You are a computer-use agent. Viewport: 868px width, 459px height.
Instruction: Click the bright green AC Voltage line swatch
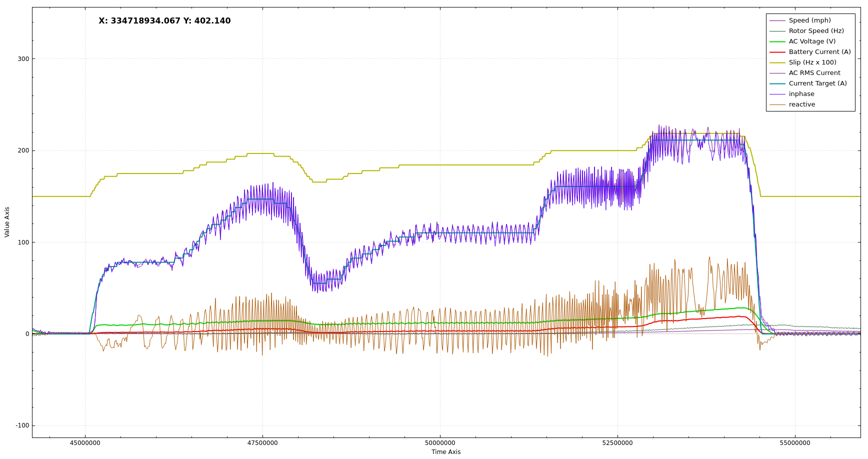[x=777, y=41]
